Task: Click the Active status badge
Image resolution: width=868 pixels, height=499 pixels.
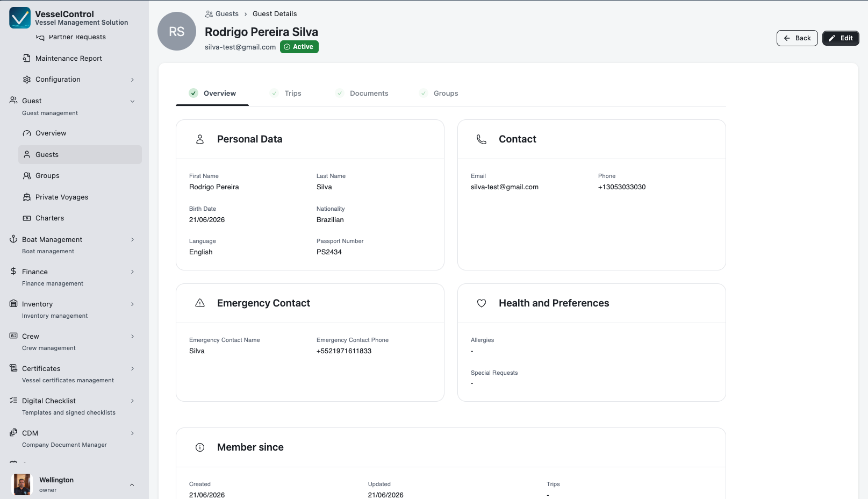Action: coord(299,47)
